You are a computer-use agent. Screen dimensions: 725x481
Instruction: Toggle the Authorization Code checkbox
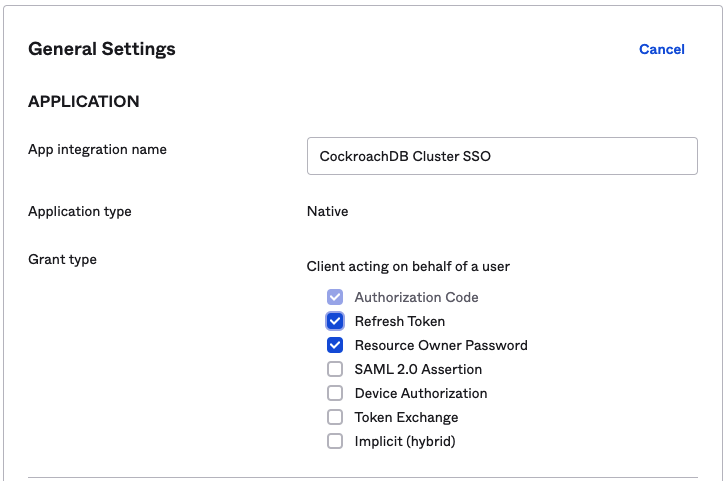click(x=335, y=297)
